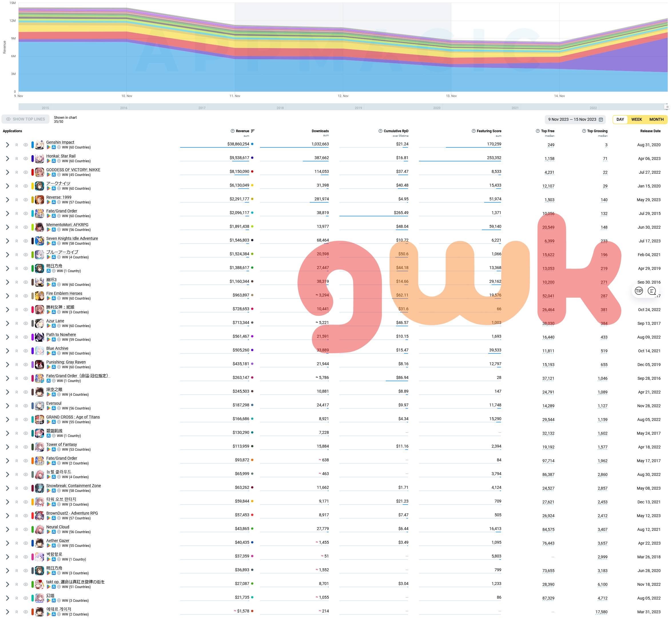The image size is (672, 619).
Task: Toggle eye icon for MementoMori: AFKRPG
Action: (26, 227)
